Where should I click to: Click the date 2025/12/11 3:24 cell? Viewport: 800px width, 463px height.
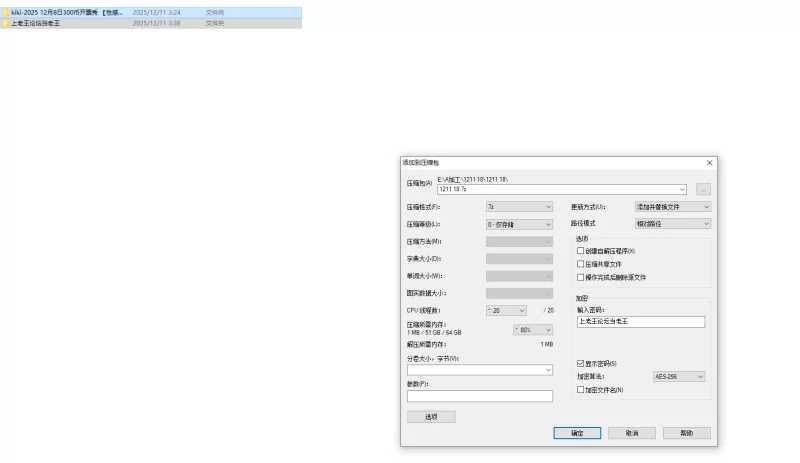(x=157, y=12)
